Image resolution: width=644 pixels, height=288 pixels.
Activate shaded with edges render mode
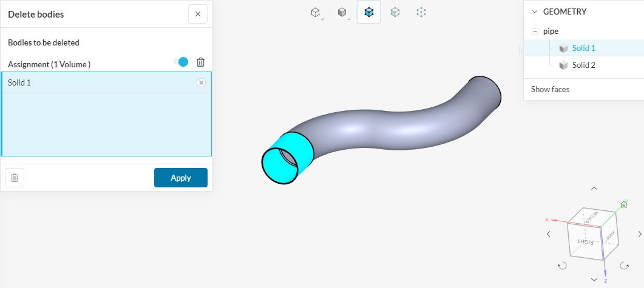tap(369, 12)
